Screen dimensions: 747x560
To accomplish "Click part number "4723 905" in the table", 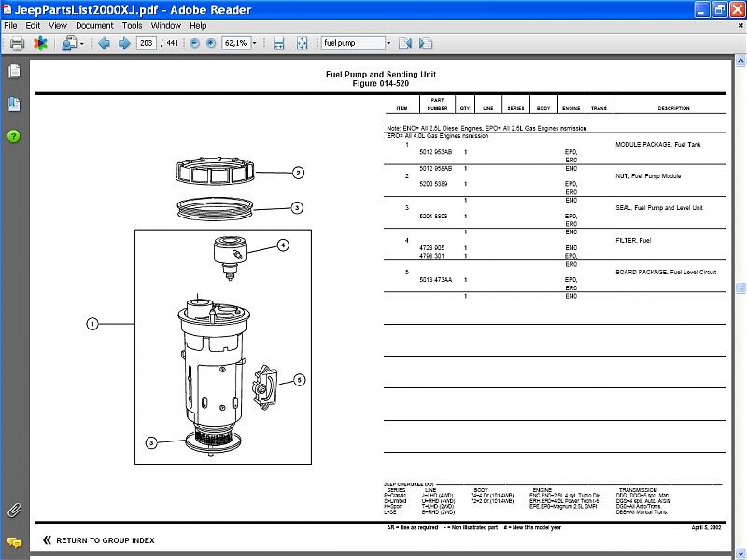I will (x=432, y=248).
